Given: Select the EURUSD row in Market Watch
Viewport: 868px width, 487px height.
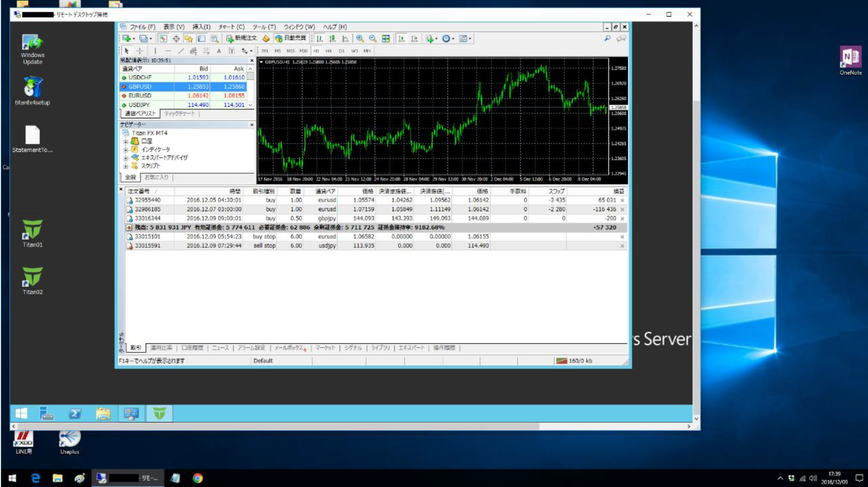Looking at the screenshot, I should tap(183, 96).
